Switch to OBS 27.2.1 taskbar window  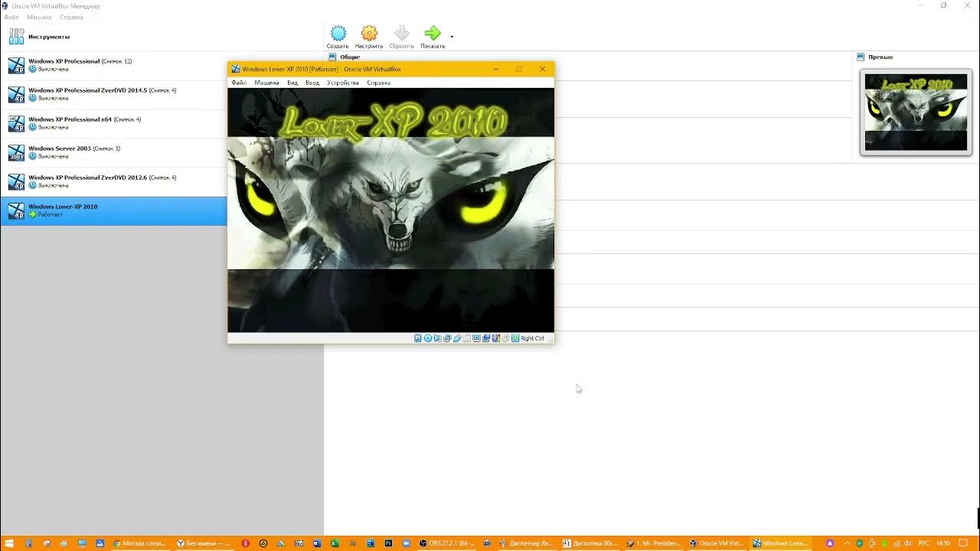[447, 543]
